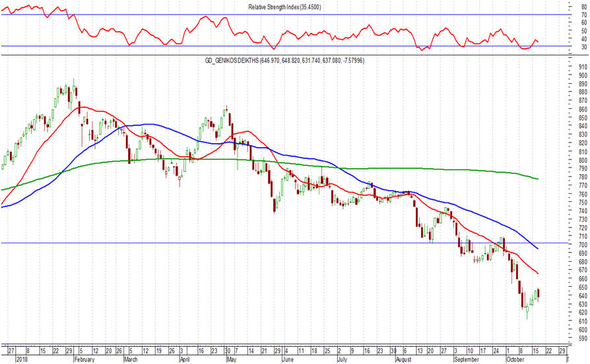Click the Relative Strength Index title label
590x364 pixels.
pos(284,7)
